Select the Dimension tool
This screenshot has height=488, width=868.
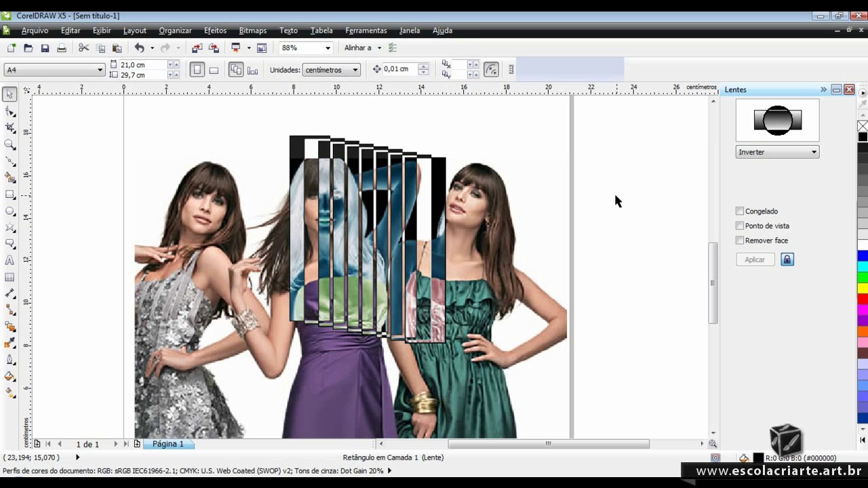coord(9,293)
